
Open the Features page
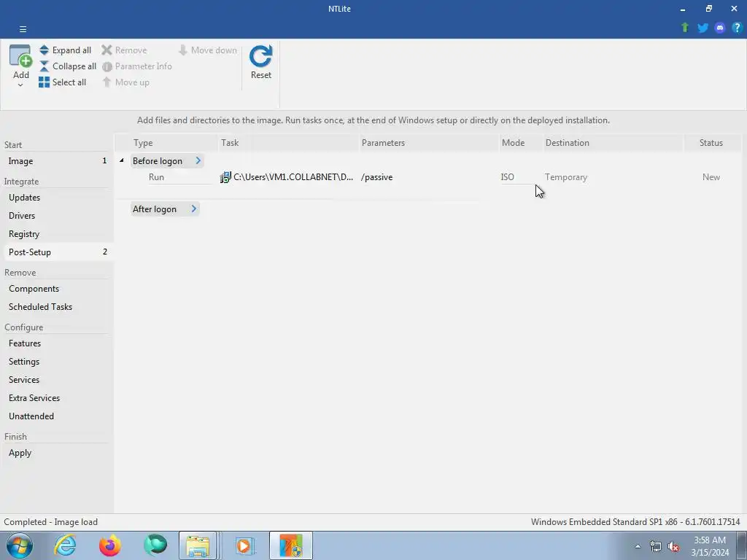tap(57, 343)
